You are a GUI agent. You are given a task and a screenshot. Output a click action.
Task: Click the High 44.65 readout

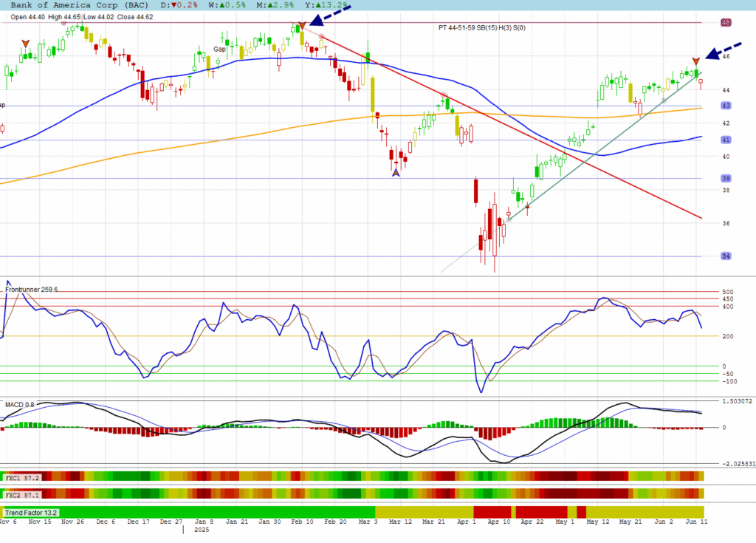pyautogui.click(x=64, y=17)
